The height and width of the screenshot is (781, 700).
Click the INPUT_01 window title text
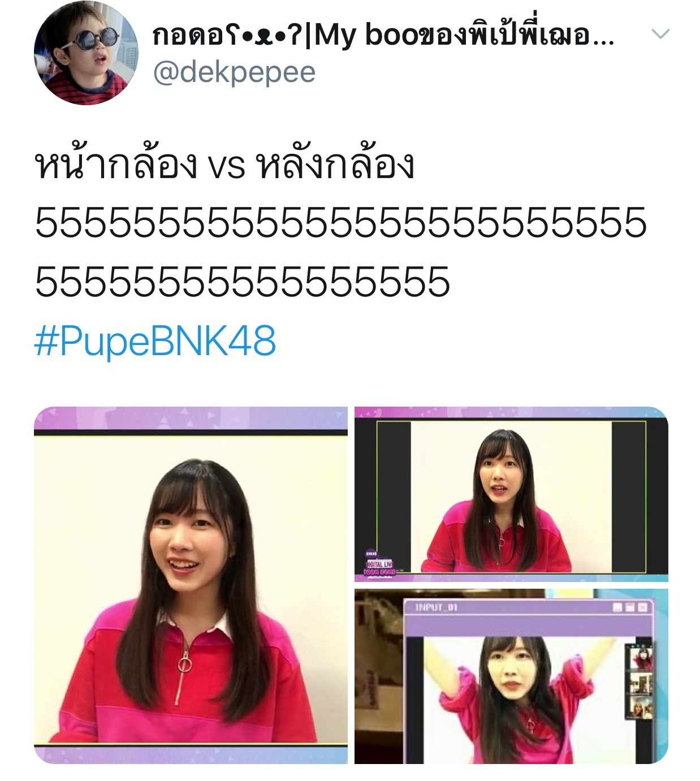(436, 607)
